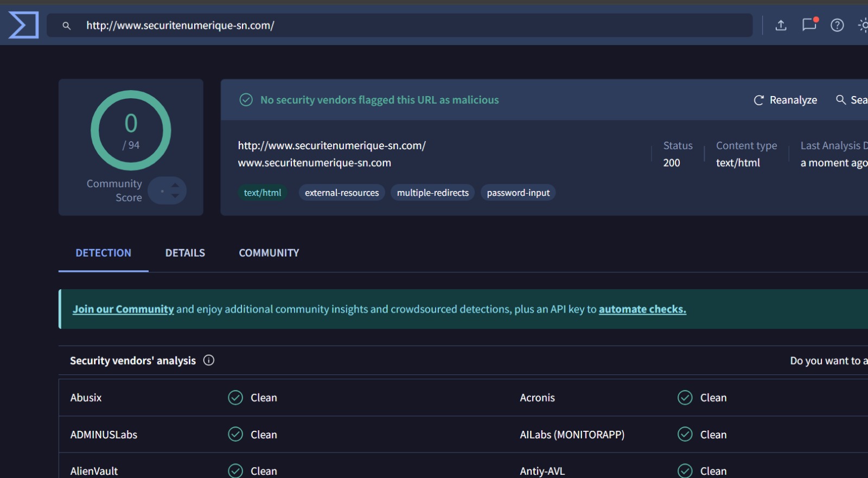
Task: Downvote the community score with down arrow
Action: coord(175,196)
